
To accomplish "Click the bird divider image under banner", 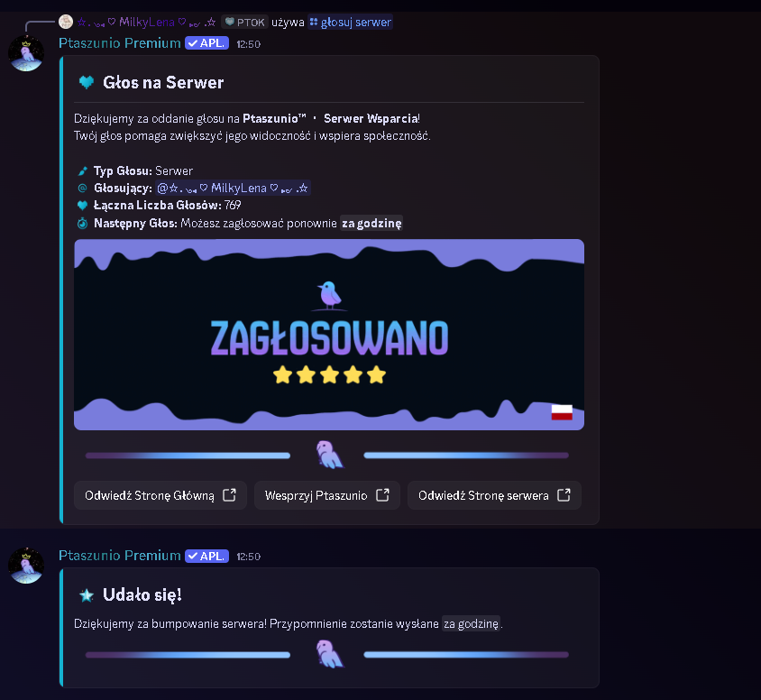I will pos(329,455).
